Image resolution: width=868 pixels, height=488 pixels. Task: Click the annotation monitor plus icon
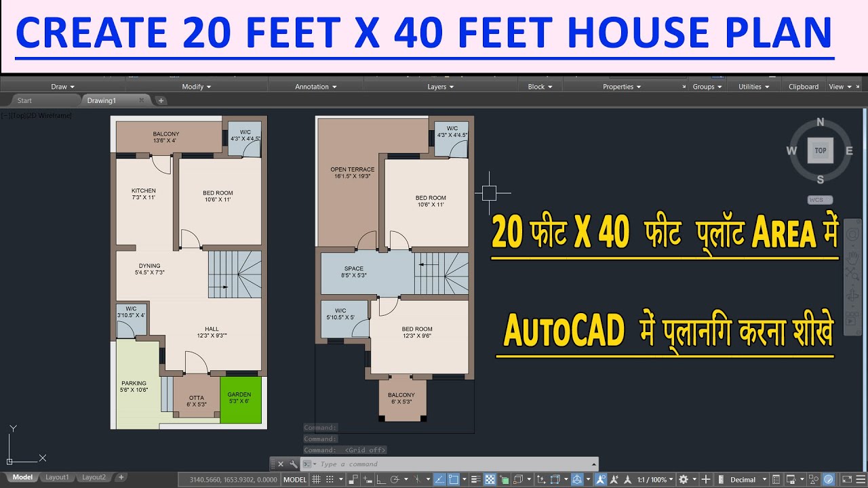pos(705,479)
